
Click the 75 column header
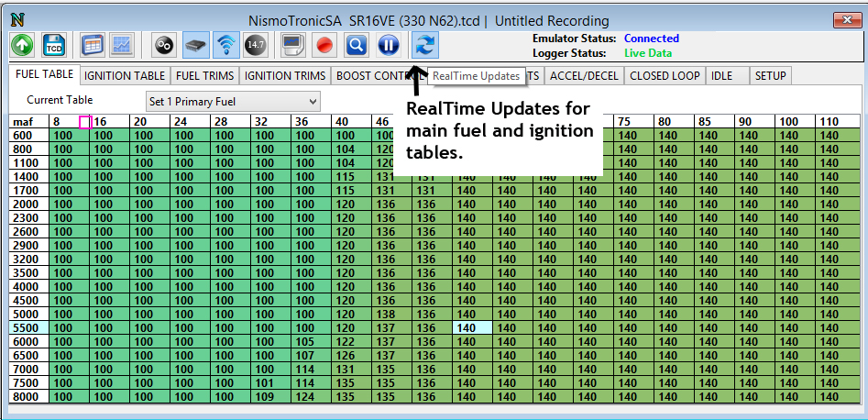coord(634,122)
